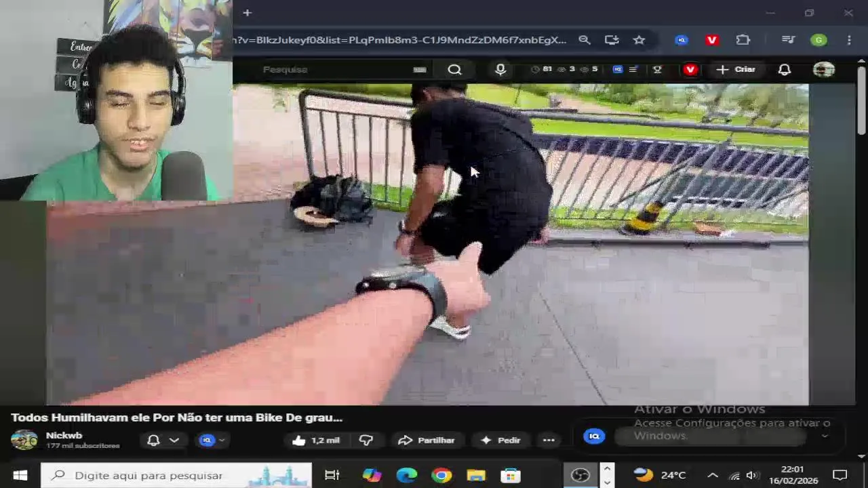Open the blue IQ extension in Chrome toolbar
This screenshot has height=488, width=868.
pyautogui.click(x=682, y=40)
